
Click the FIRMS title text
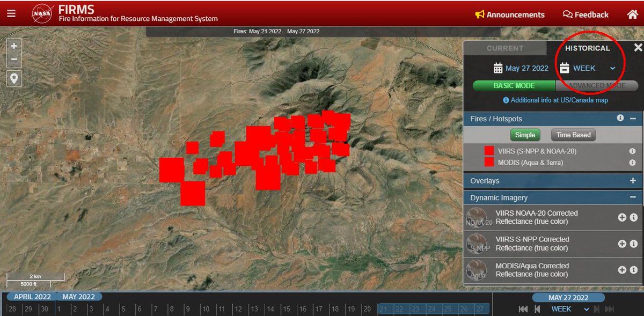[x=76, y=9]
